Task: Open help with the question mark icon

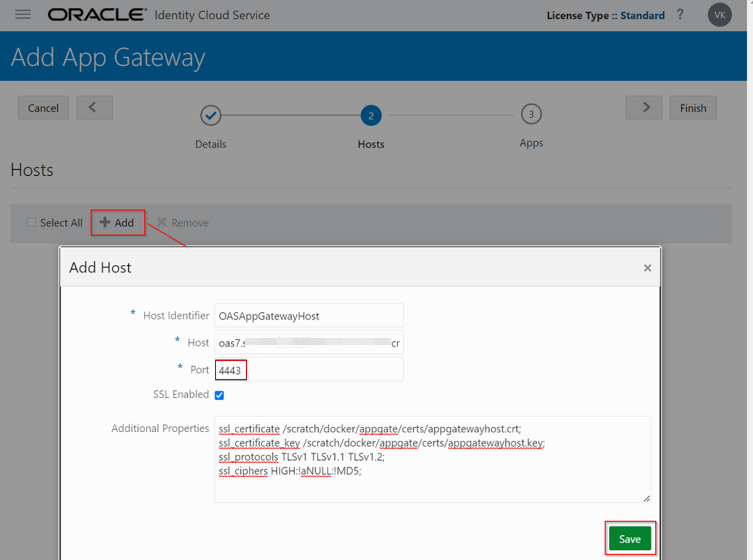Action: click(680, 15)
